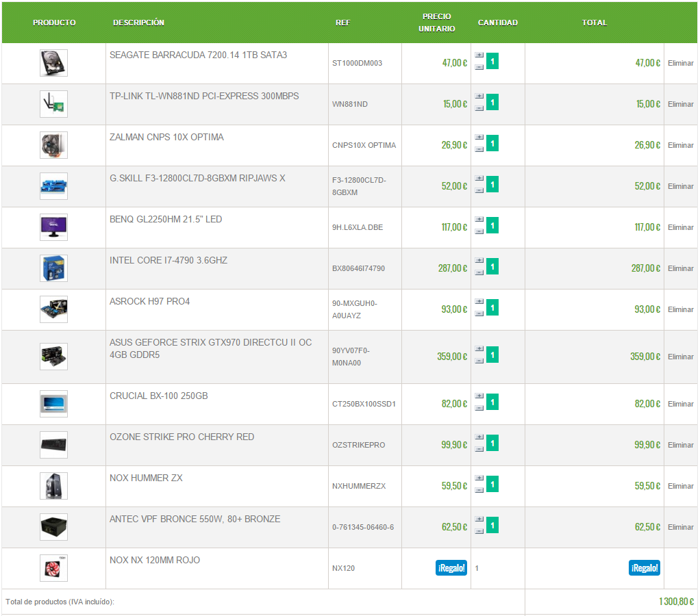Open TP-Link wireless card thumbnail
The height and width of the screenshot is (616, 700).
coord(53,104)
